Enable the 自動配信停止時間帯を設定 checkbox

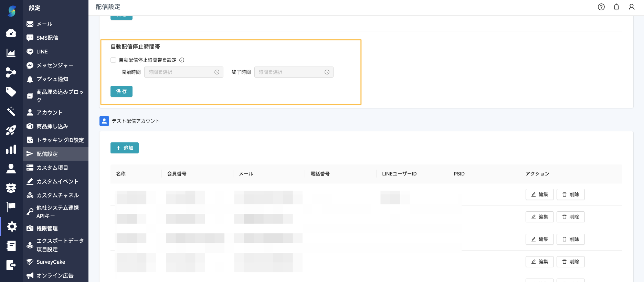(113, 60)
